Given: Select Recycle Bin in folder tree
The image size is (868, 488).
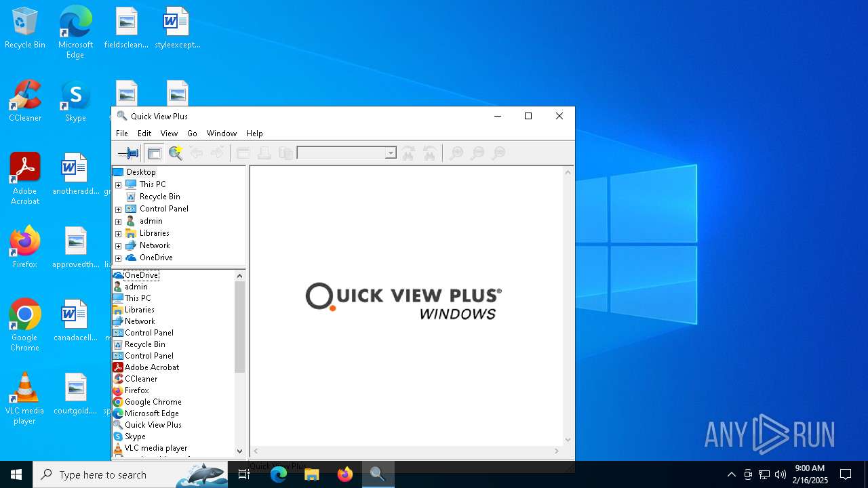Looking at the screenshot, I should tap(159, 197).
